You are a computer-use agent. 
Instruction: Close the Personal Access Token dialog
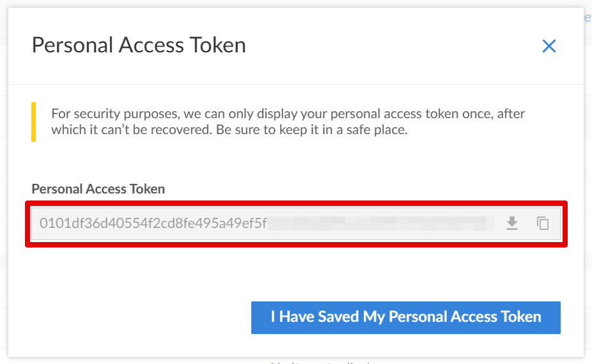[x=549, y=46]
